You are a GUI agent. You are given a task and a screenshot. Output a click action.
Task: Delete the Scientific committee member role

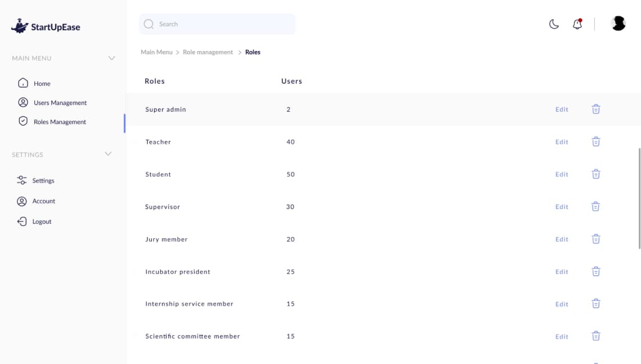pyautogui.click(x=596, y=336)
